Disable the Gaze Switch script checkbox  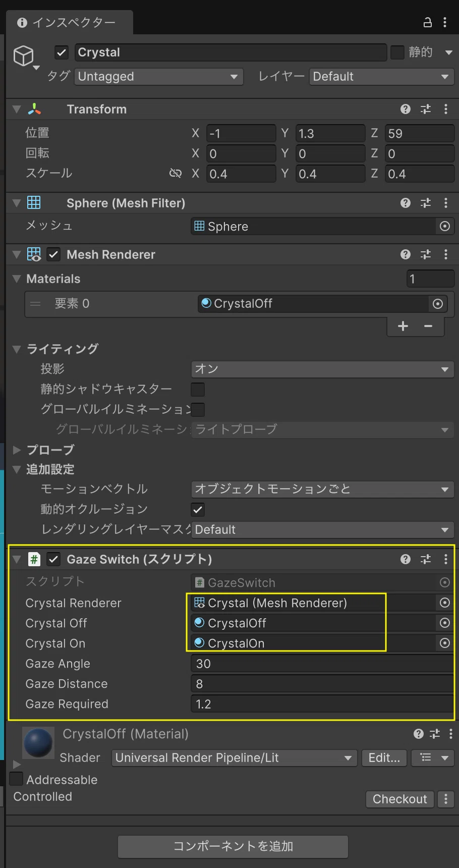click(53, 559)
